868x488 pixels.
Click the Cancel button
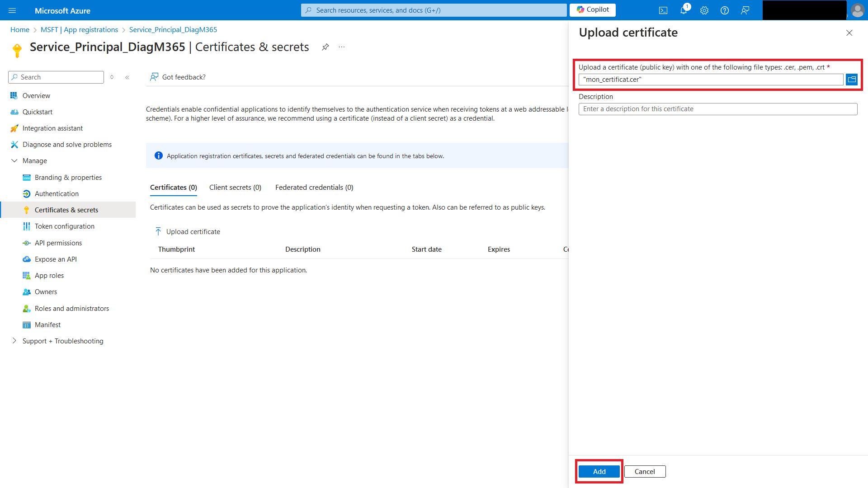coord(645,471)
